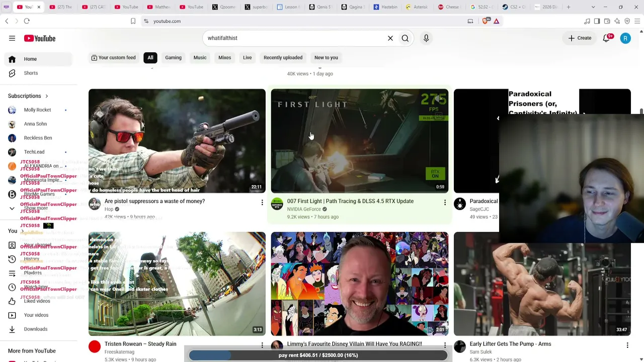644x362 pixels.
Task: Open options for the 007 First Light video
Action: coord(445,203)
